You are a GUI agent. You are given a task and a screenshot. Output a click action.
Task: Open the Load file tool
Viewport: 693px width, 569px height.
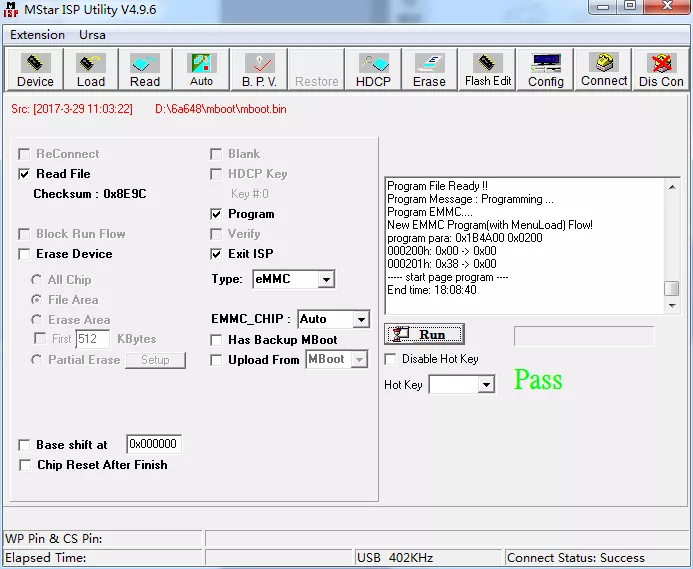90,70
